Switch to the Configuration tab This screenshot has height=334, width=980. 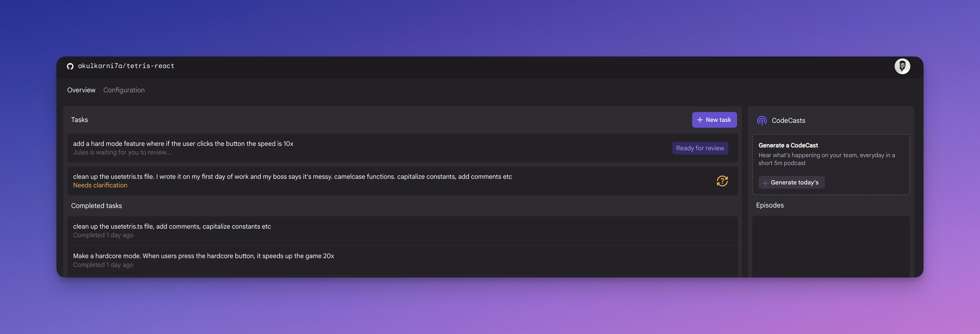[124, 90]
